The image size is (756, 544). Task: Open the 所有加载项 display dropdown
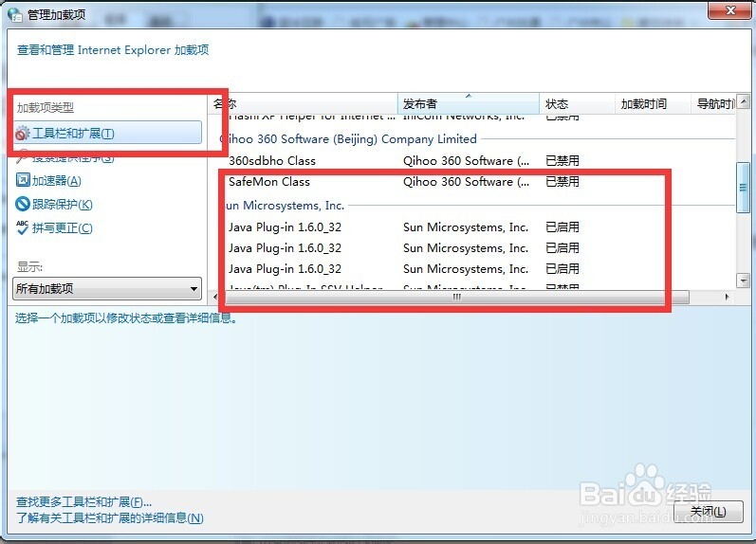click(x=107, y=289)
